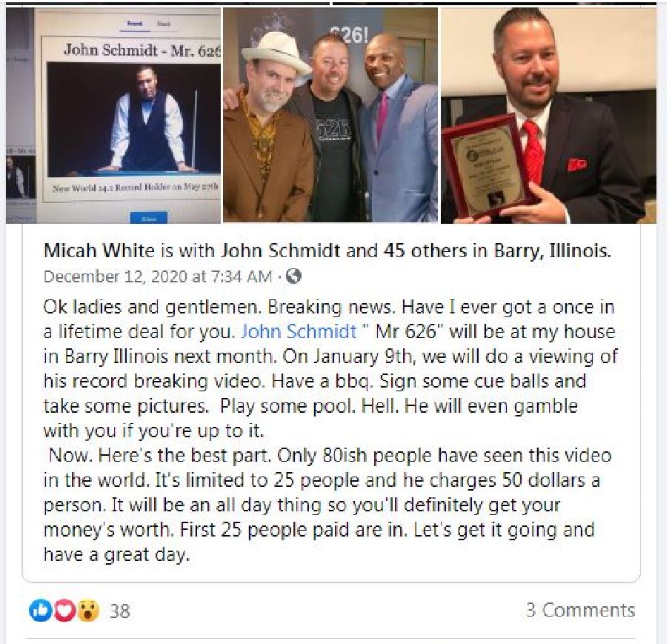
Task: Click the blue Like reaction icon
Action: tap(40, 610)
